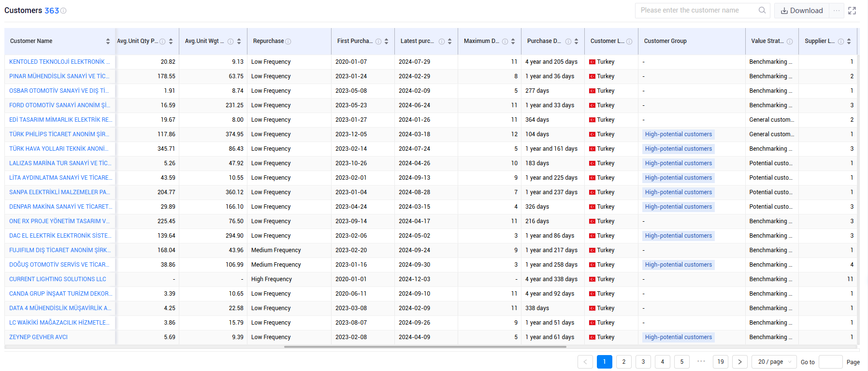Sort the Supplier L... column

849,42
